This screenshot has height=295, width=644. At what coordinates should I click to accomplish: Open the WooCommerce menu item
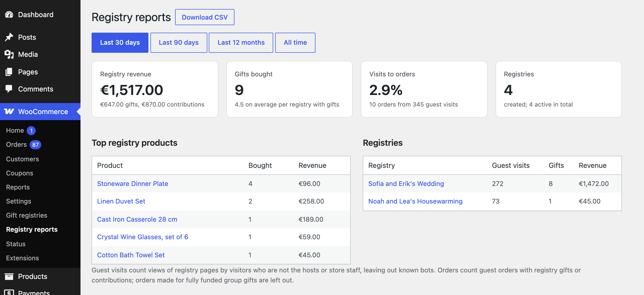[40, 112]
